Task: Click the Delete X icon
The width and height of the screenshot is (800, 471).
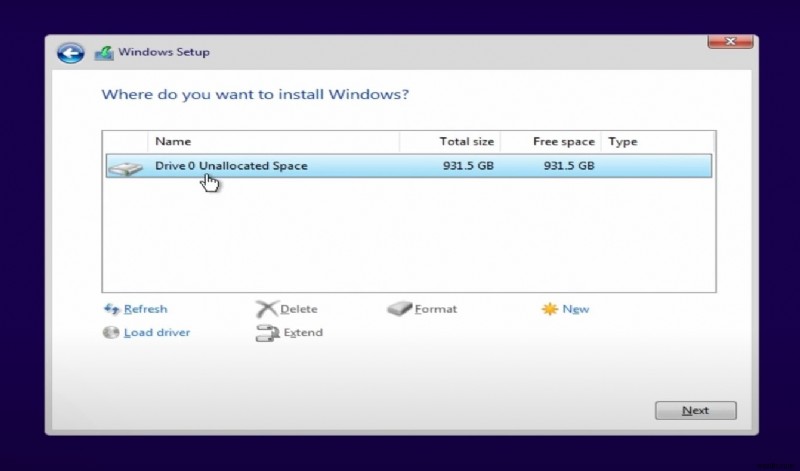Action: tap(266, 309)
